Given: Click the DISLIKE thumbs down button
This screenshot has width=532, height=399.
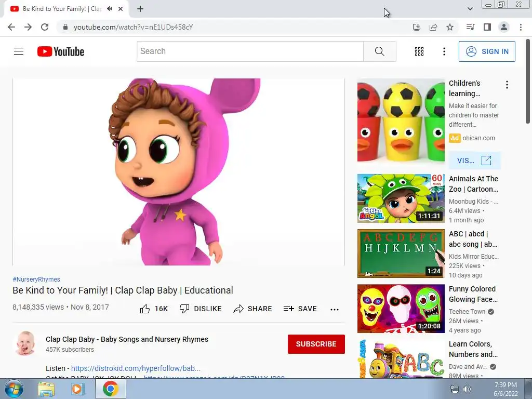Looking at the screenshot, I should pyautogui.click(x=200, y=309).
